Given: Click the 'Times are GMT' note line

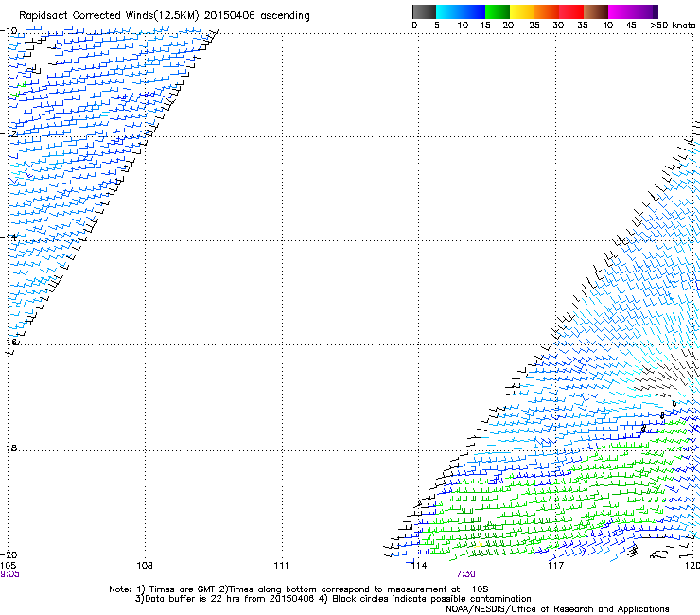Looking at the screenshot, I should click(x=299, y=589).
